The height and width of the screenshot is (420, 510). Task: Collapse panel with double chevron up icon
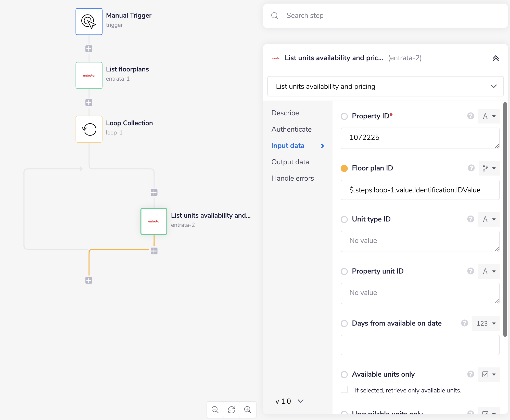point(495,58)
